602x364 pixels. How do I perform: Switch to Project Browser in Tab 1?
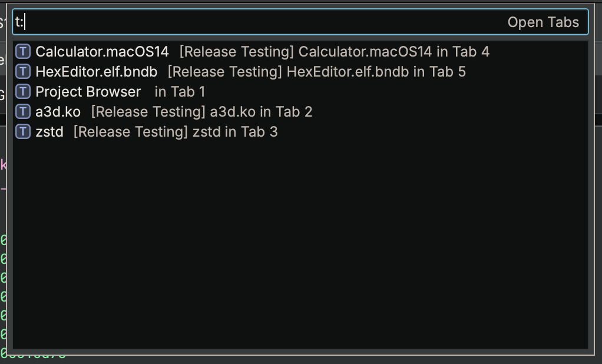(87, 91)
